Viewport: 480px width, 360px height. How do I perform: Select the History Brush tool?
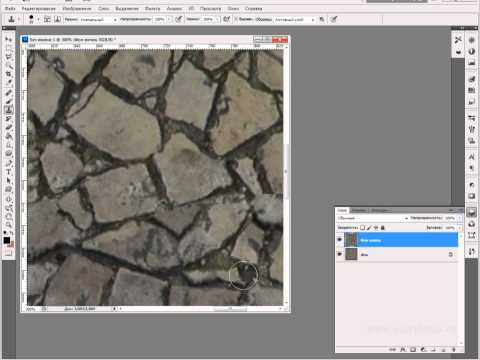click(8, 118)
